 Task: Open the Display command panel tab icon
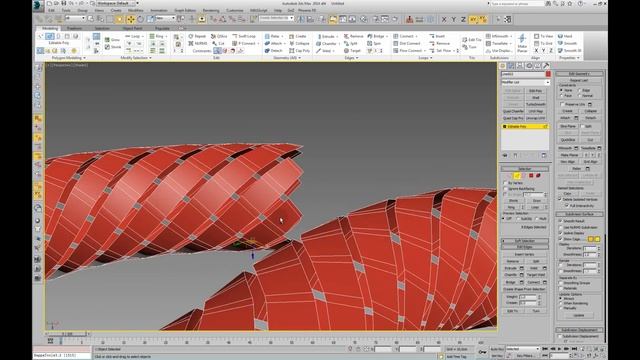(x=538, y=66)
